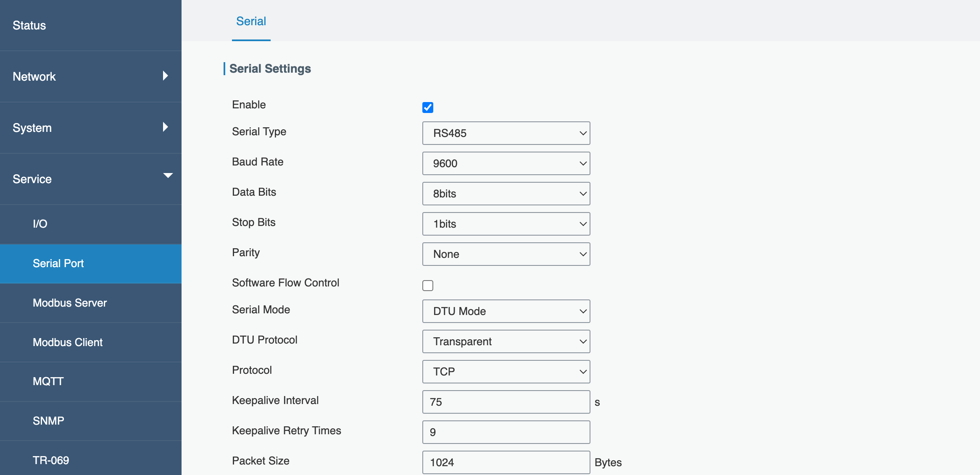The image size is (980, 475).
Task: Change Serial Mode from DTU Mode
Action: tap(506, 311)
